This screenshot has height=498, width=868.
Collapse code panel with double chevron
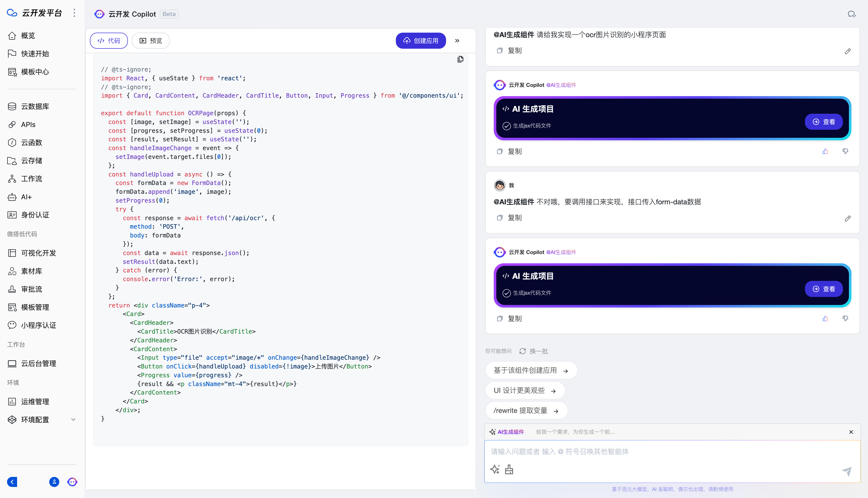457,41
